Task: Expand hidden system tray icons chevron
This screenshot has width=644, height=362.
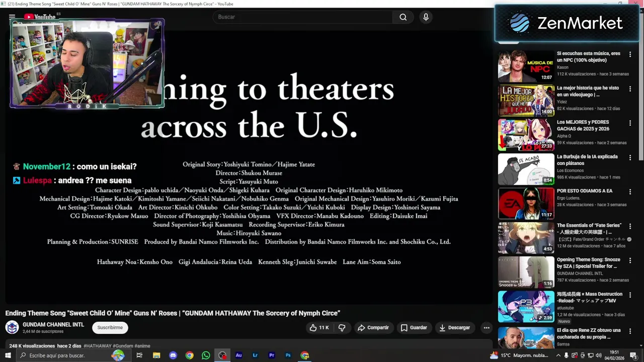Action: coord(558,355)
